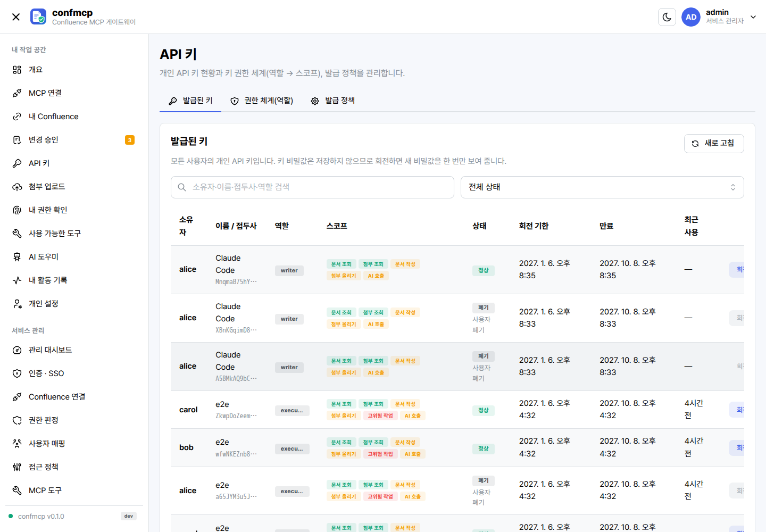Viewport: 766px width, 532px height.
Task: Open the AI 도우미 robot icon
Action: [x=17, y=257]
